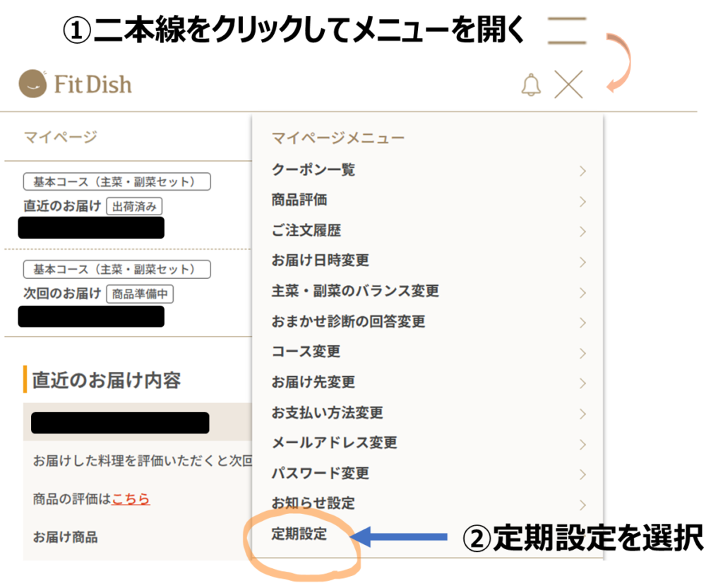The image size is (723, 588).
Task: Open おまかせ診断の回答変更
Action: tap(348, 322)
